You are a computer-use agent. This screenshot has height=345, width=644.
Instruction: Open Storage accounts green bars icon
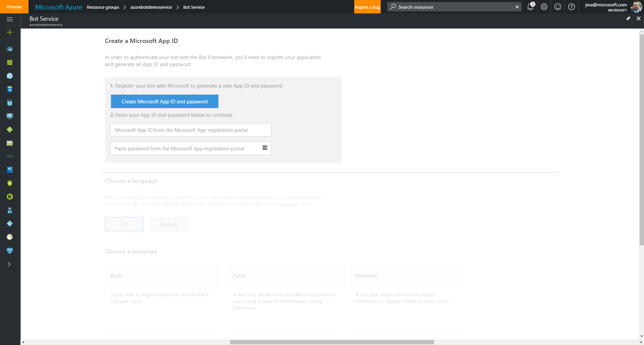coord(10,143)
